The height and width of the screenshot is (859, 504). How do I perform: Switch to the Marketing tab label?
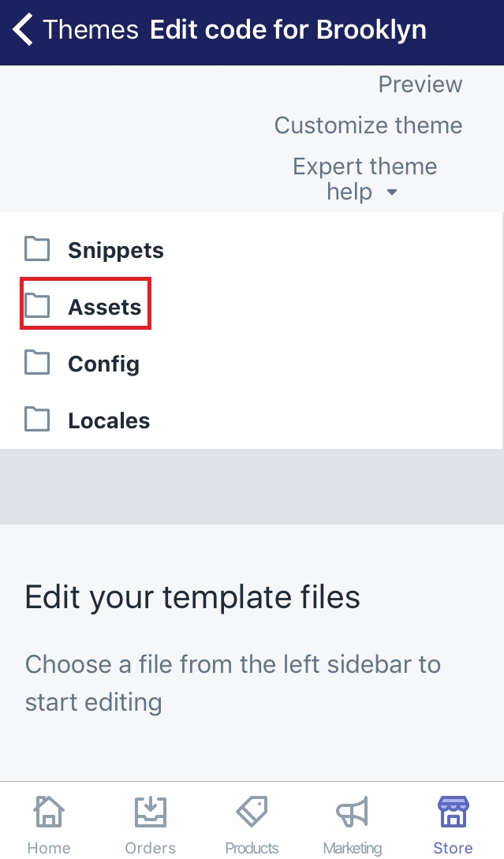(353, 848)
